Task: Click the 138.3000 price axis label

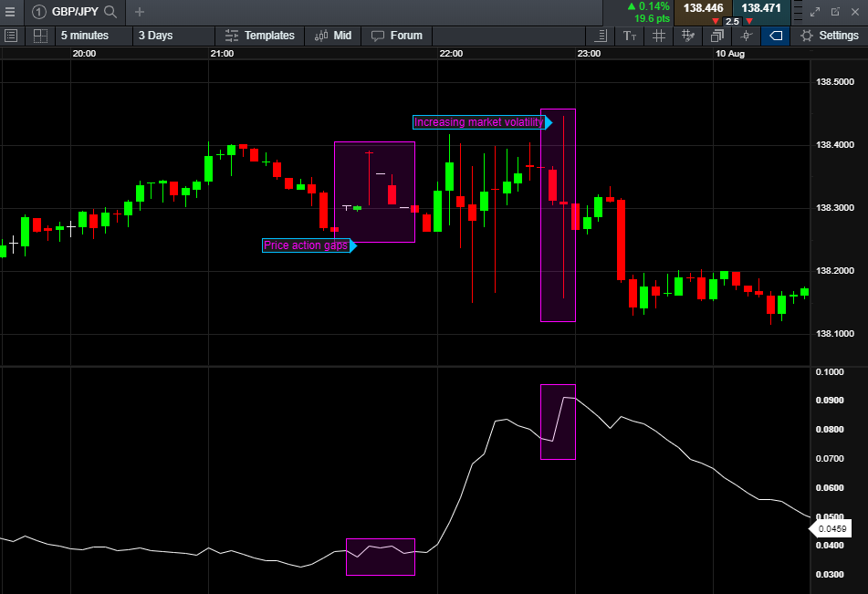Action: point(835,208)
